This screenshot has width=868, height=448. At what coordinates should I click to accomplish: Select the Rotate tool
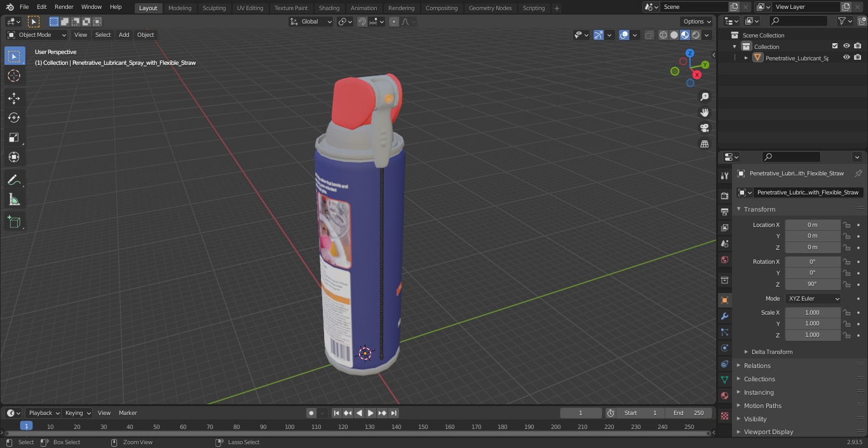14,118
